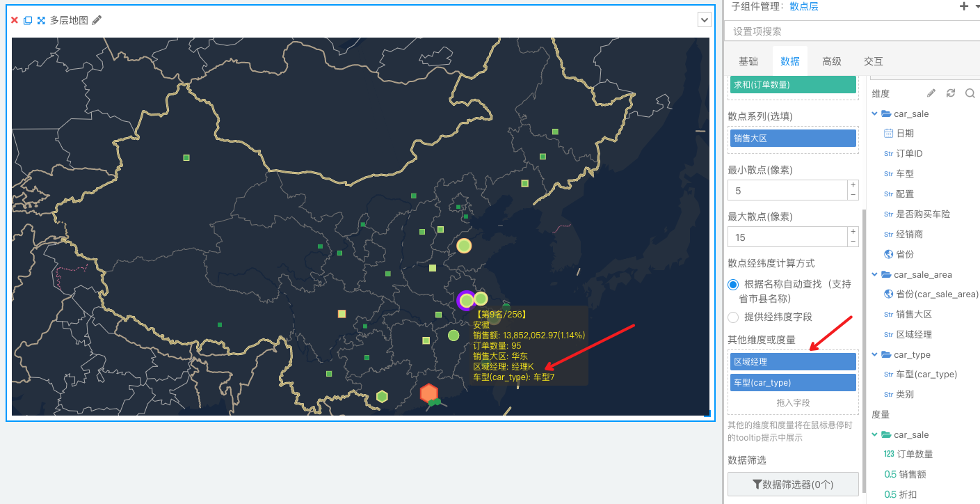The height and width of the screenshot is (504, 980).
Task: Open the map component dropdown menu
Action: (x=705, y=20)
